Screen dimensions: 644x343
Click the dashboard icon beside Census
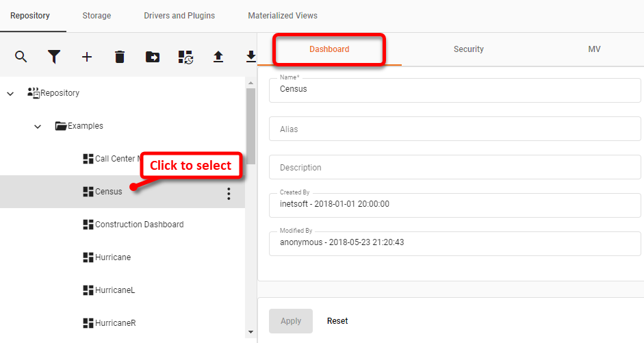88,192
